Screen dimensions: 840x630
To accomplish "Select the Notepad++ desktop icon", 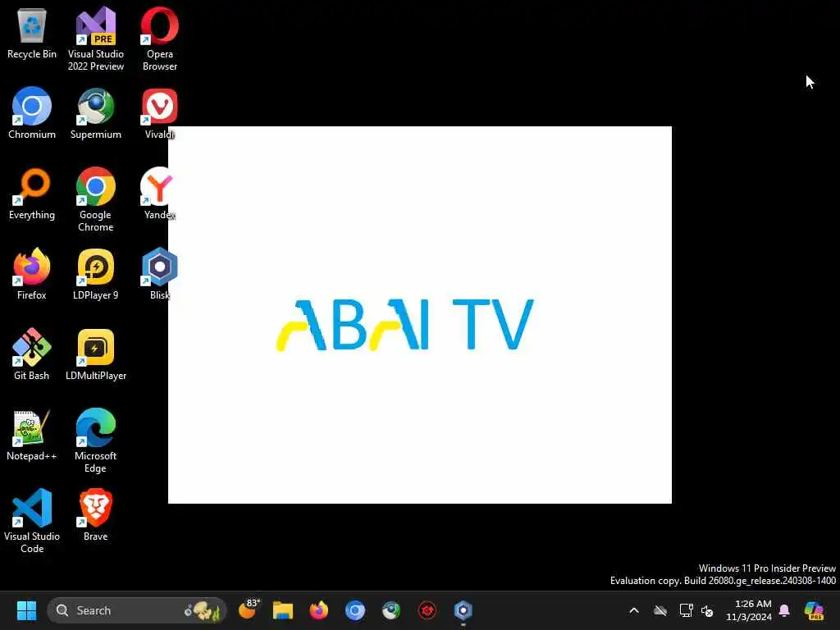I will 32,435.
